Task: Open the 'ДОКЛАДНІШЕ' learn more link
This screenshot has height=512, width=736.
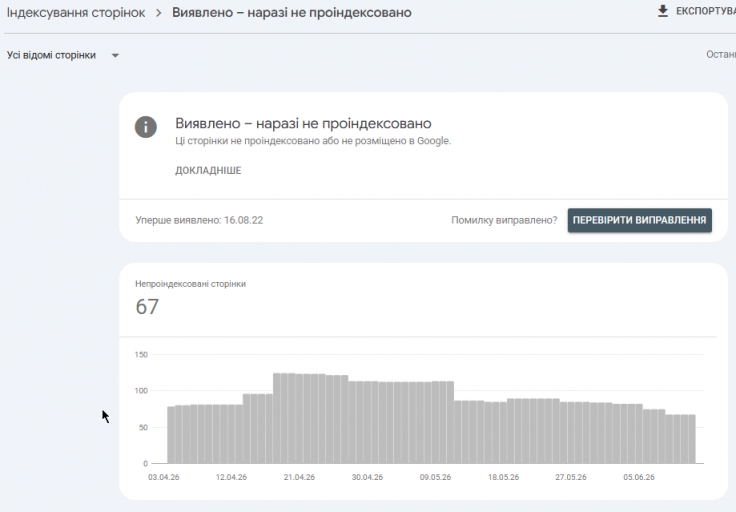Action: (x=208, y=170)
